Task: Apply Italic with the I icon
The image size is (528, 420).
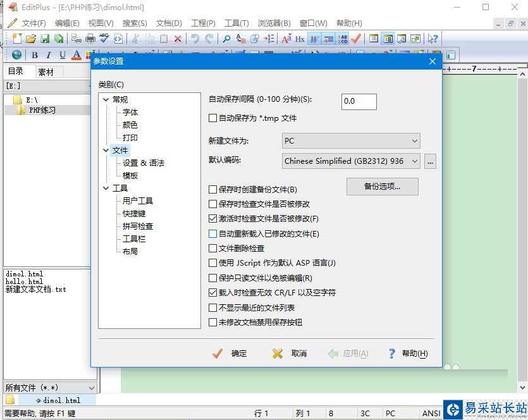Action: 49,54
